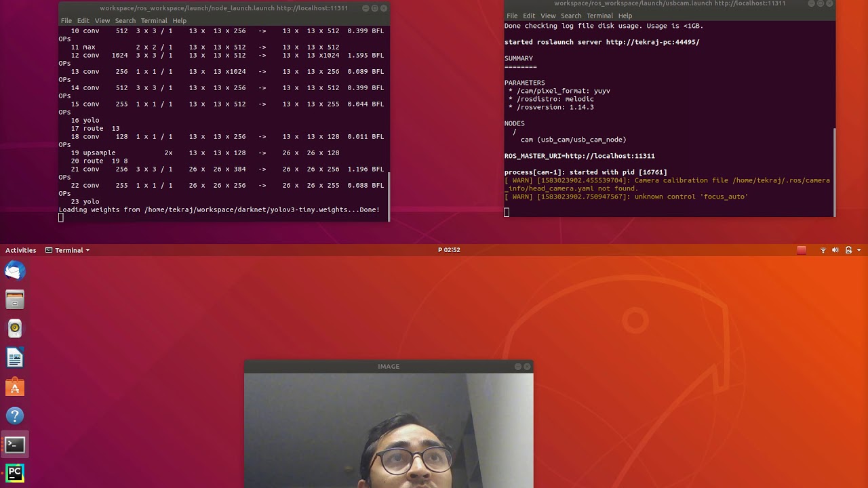Click 'process[cam-1]: started with pid' line
This screenshot has width=868, height=488.
586,172
